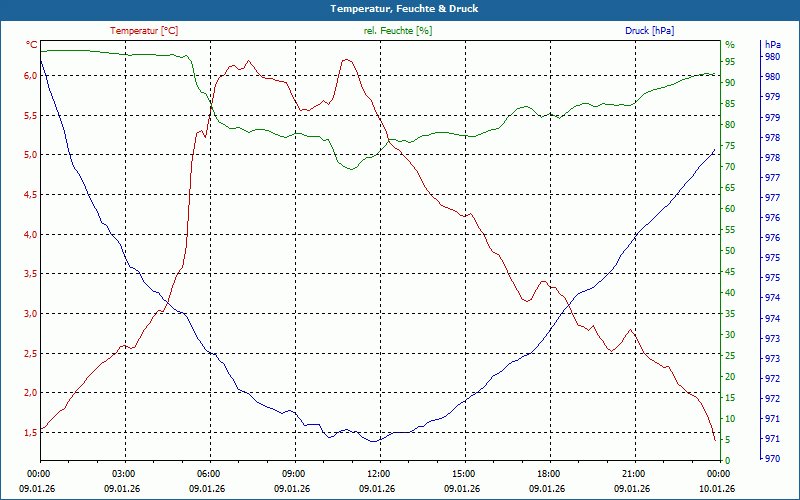This screenshot has height=500, width=800.
Task: Select the '18:00' time axis label
Action: coord(547,473)
